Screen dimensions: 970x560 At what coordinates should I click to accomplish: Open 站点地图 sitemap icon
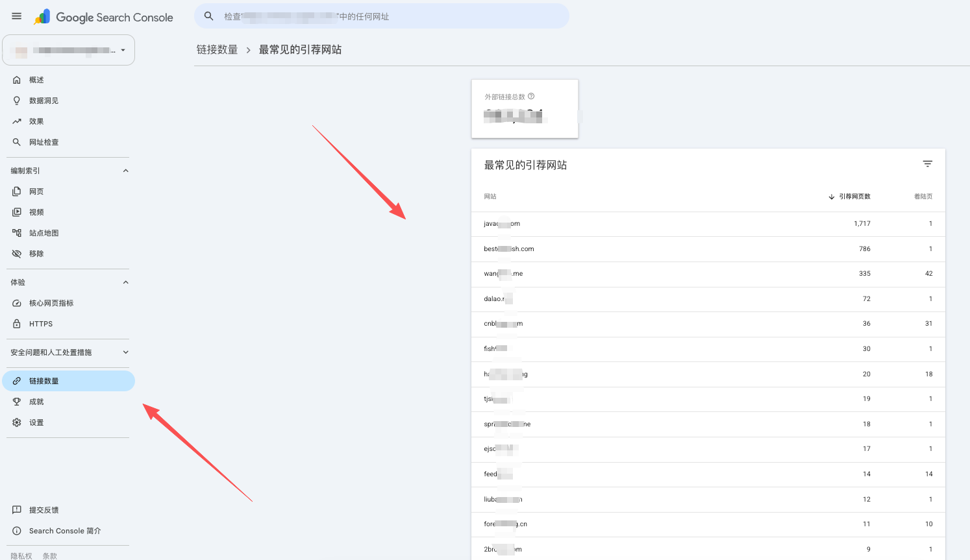17,233
